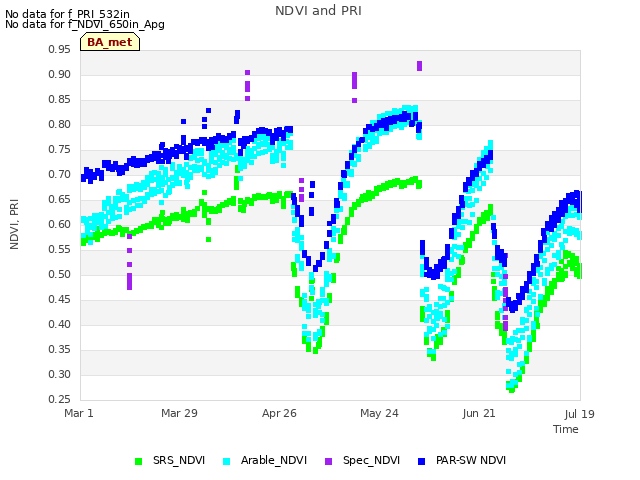Image resolution: width=640 pixels, height=480 pixels.
Task: Click the 0.80 y-axis tick label
Action: (60, 124)
